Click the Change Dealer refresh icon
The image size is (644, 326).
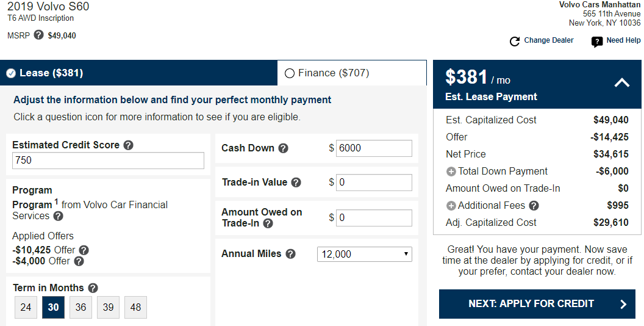pos(515,41)
